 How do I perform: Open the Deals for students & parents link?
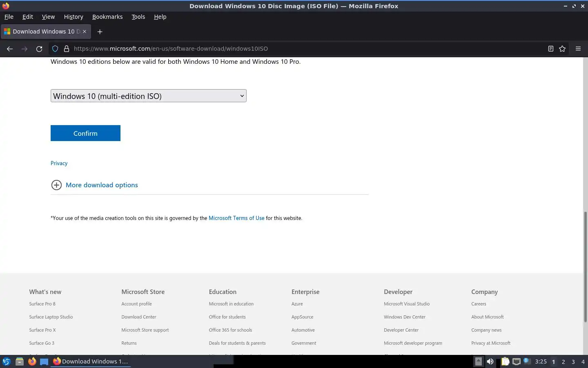point(237,343)
